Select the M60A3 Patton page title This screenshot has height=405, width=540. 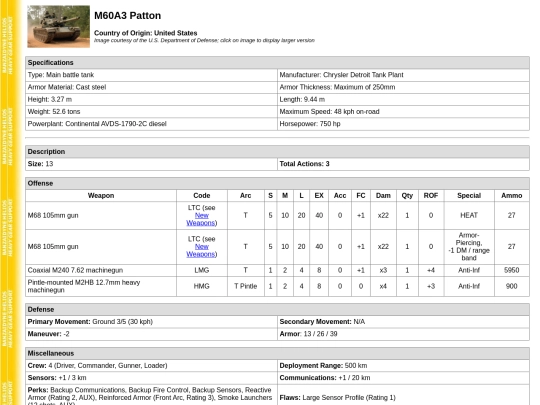click(127, 16)
